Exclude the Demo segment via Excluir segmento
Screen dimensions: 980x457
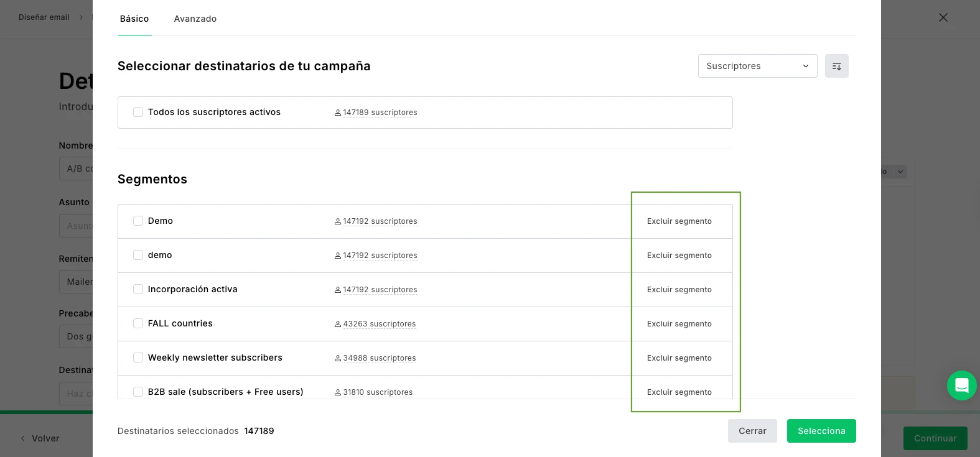(679, 221)
